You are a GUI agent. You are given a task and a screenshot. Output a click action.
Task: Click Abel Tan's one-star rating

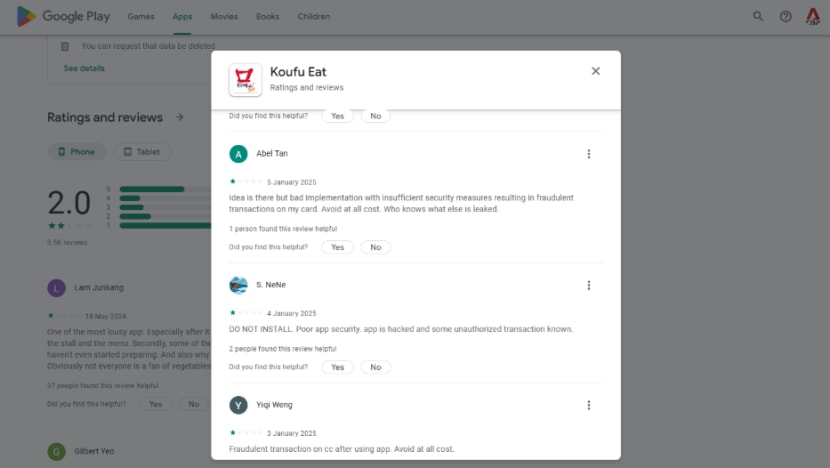pyautogui.click(x=246, y=182)
